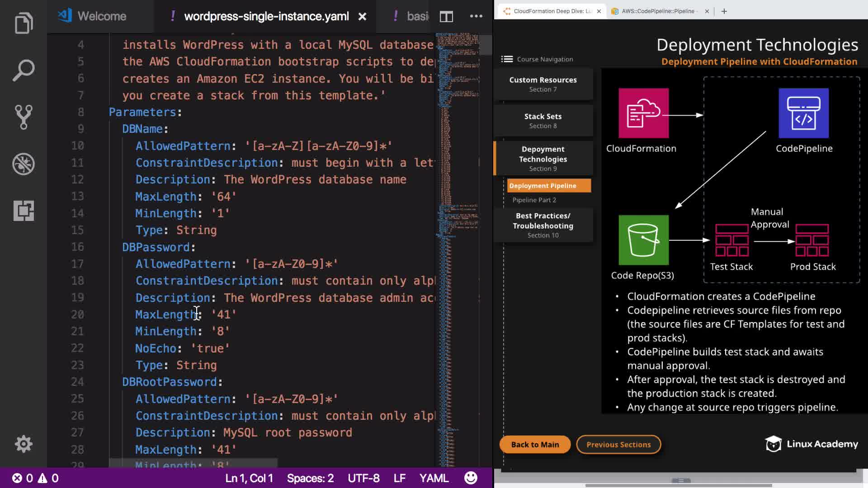Click the feedback smiley in status bar
Screen dimensions: 868x488
tap(471, 478)
